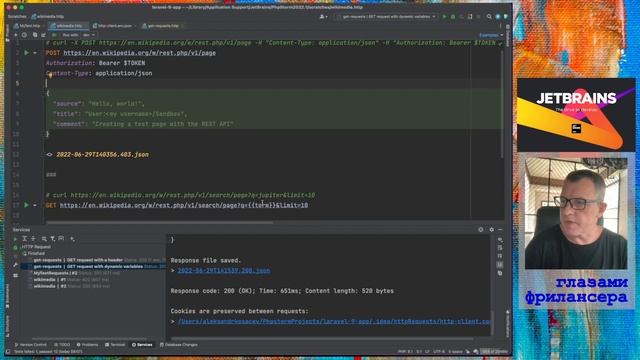
Task: Run the GET search request on line 17
Action: (x=27, y=205)
